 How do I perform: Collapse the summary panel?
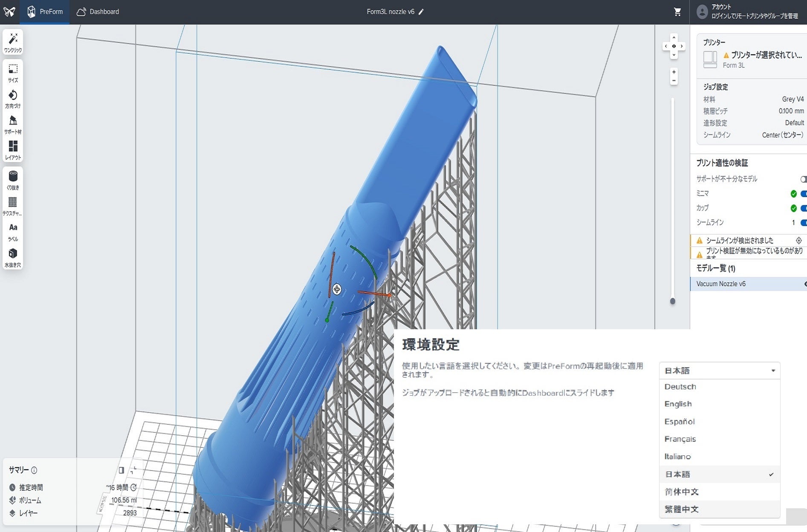(133, 470)
